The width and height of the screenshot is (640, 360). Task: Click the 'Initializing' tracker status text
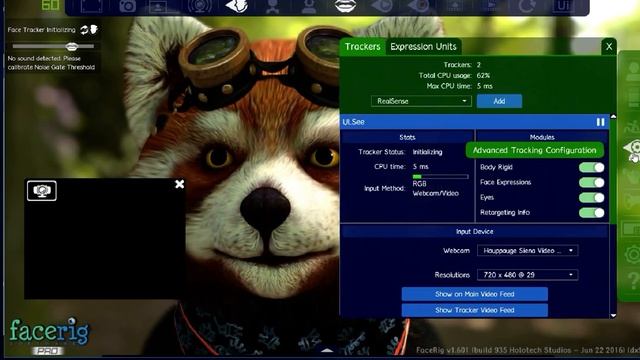(427, 152)
